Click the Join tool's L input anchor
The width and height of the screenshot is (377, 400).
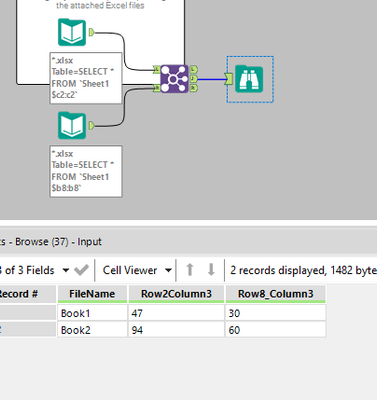157,69
